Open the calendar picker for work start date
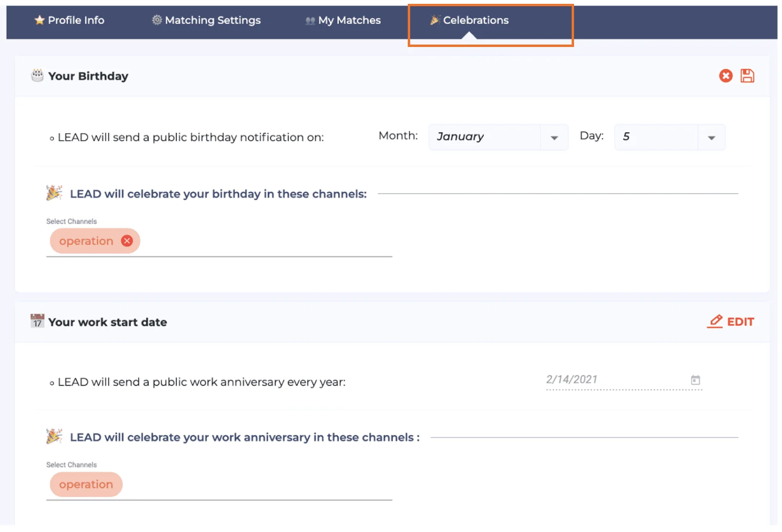Screen dimensions: 782x532 tap(695, 380)
